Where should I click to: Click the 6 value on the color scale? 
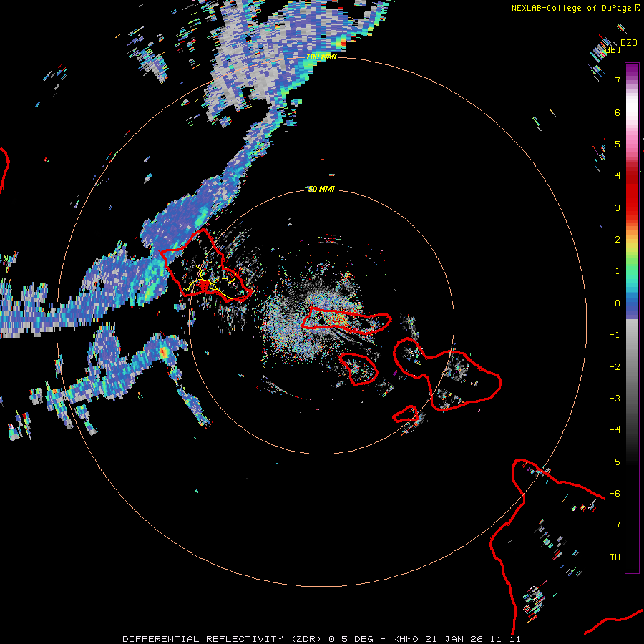coord(618,112)
